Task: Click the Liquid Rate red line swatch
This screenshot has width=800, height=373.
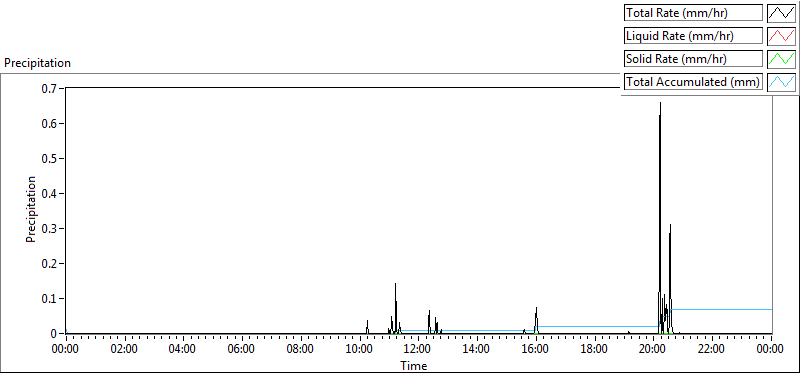Action: 782,36
